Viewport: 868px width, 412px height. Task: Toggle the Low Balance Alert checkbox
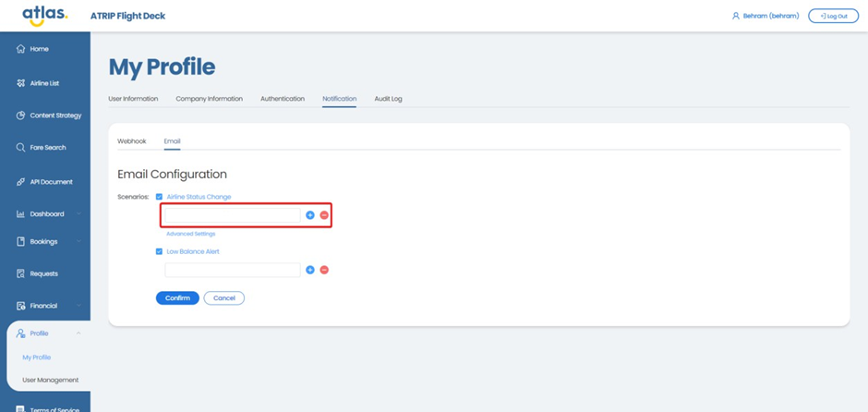(x=160, y=251)
